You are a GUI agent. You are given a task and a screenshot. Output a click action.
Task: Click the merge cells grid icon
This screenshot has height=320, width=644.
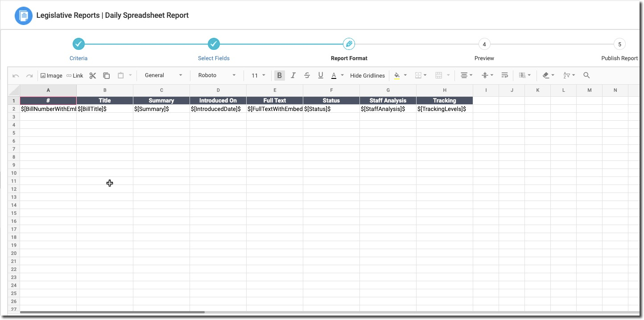coord(439,75)
